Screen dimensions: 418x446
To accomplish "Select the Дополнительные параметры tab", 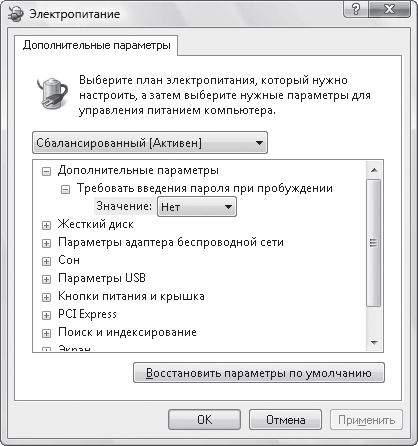I will click(96, 45).
